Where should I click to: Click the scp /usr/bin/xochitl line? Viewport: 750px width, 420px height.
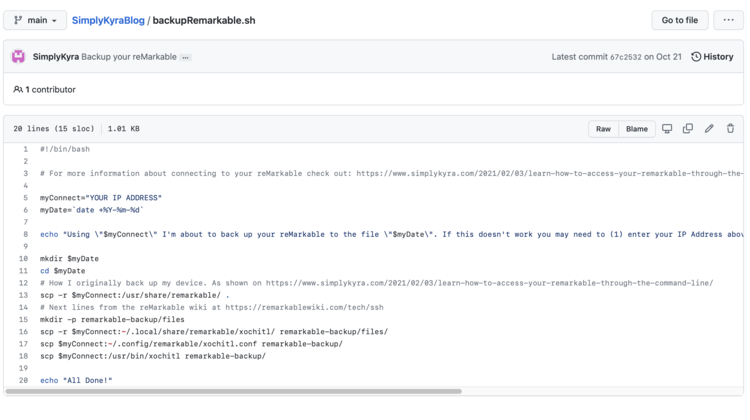(153, 356)
